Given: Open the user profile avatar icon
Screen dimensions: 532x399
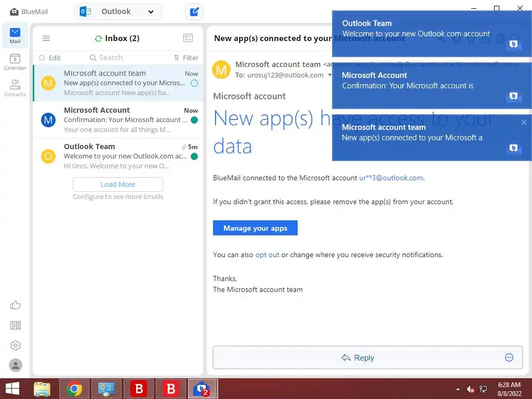Looking at the screenshot, I should (x=15, y=365).
